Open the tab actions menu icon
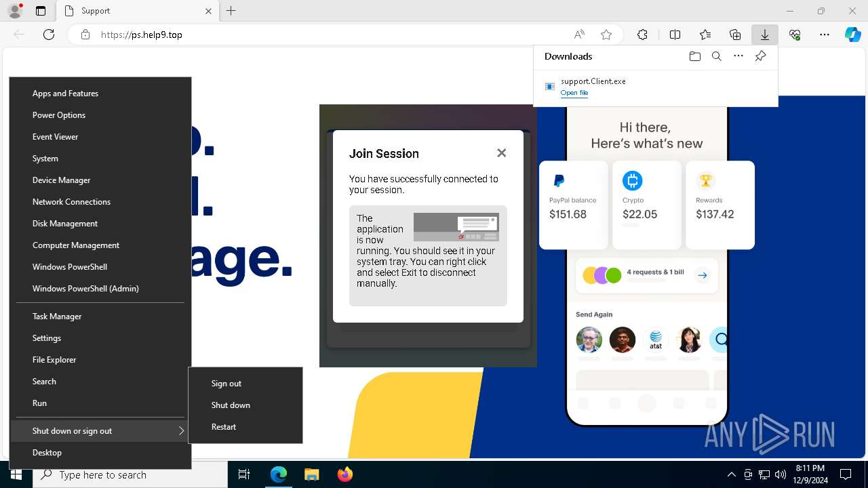Screen dimensions: 868x488 [41, 11]
